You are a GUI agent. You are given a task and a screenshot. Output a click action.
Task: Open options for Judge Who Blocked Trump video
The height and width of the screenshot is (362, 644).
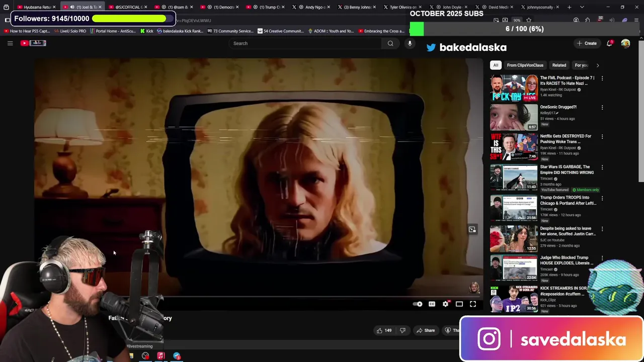tap(602, 258)
